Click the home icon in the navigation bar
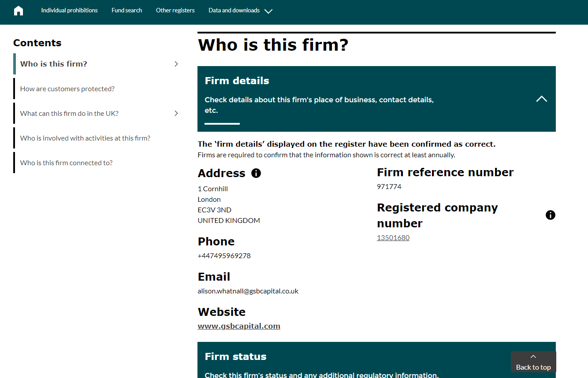Image resolution: width=588 pixels, height=378 pixels. pos(19,11)
